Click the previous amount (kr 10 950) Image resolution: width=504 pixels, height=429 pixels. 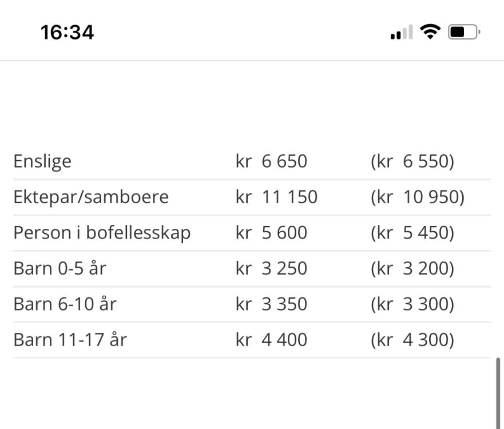coord(418,197)
